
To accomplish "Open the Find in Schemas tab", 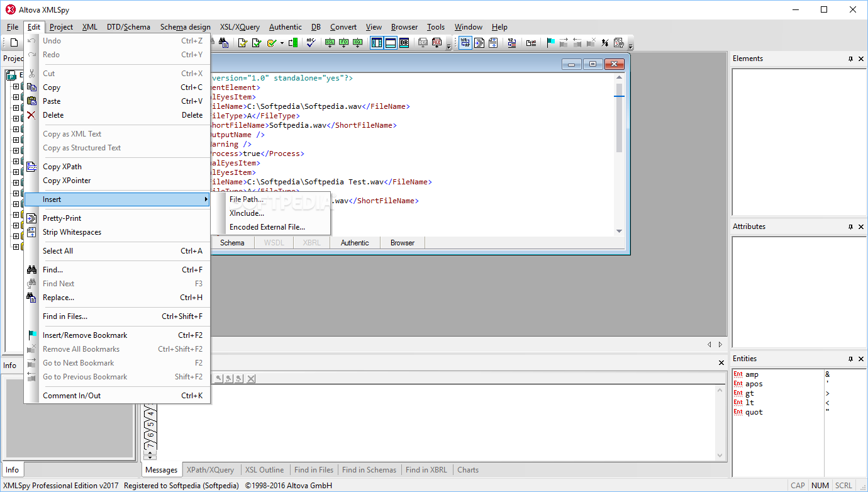I will coord(369,470).
